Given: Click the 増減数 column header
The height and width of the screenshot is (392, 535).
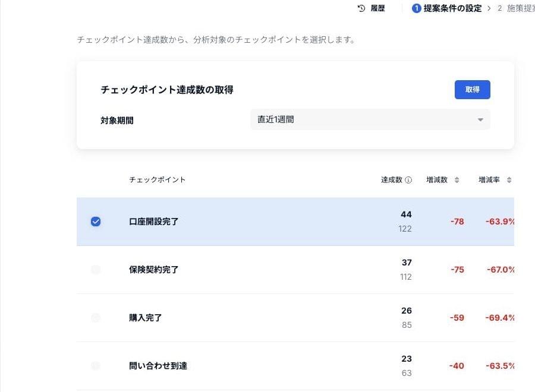Looking at the screenshot, I should pyautogui.click(x=437, y=180).
